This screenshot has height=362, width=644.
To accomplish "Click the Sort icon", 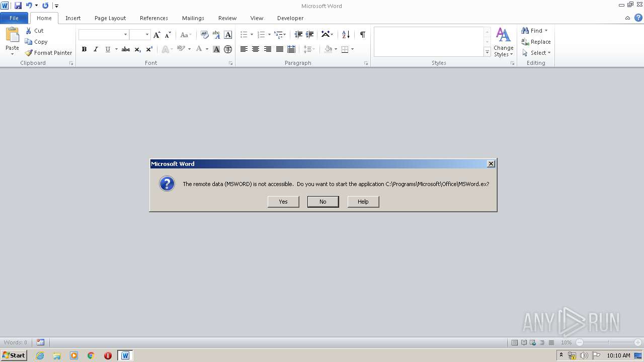I will (x=346, y=35).
